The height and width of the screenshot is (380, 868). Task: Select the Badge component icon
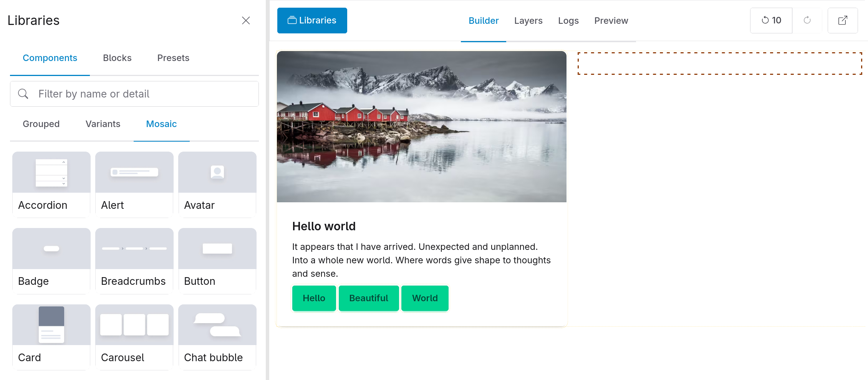pyautogui.click(x=51, y=249)
